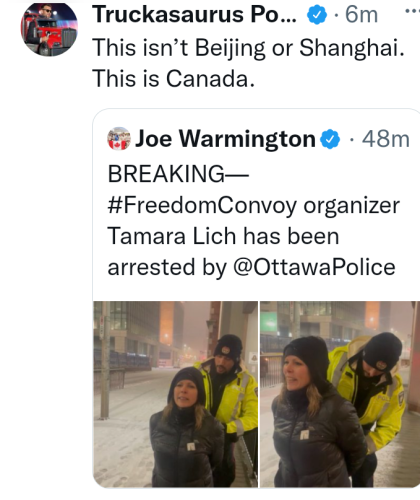View the left arrest photo
420x500 pixels.
click(x=176, y=394)
